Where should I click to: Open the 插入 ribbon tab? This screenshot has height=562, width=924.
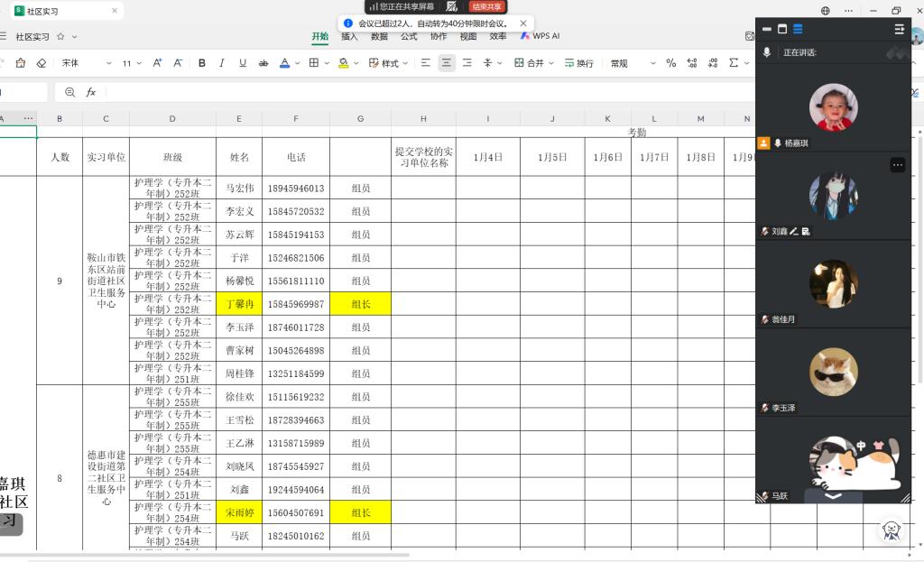349,36
